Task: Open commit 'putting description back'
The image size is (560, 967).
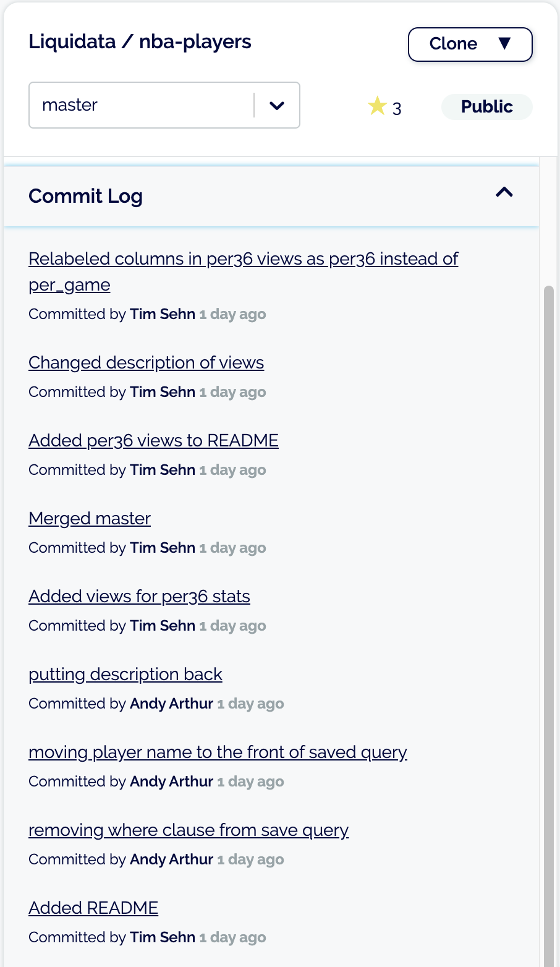Action: click(125, 675)
